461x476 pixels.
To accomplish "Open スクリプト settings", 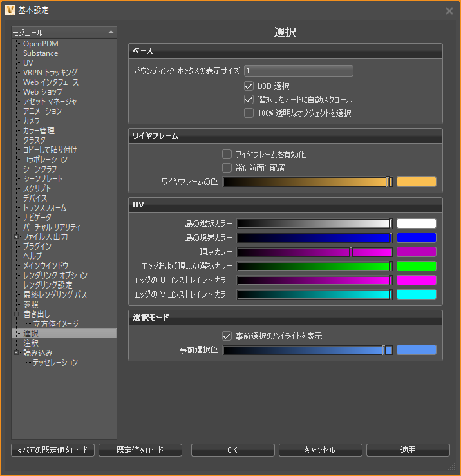I will tap(37, 189).
